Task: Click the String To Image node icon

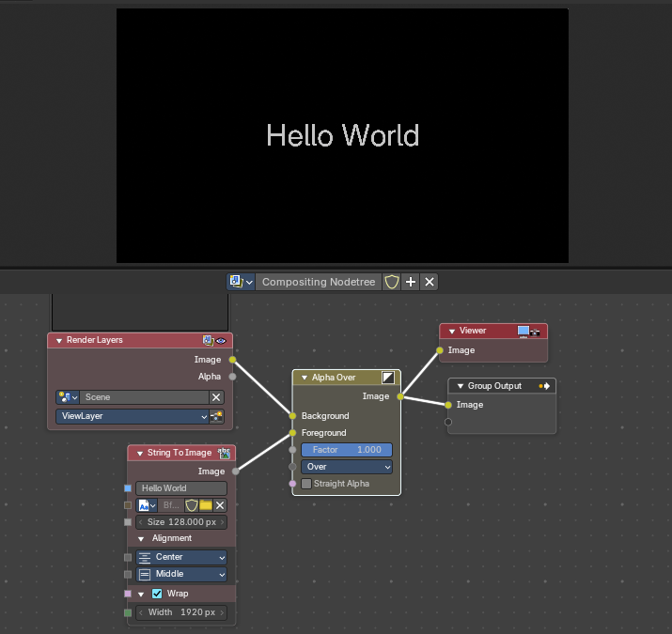Action: (224, 454)
